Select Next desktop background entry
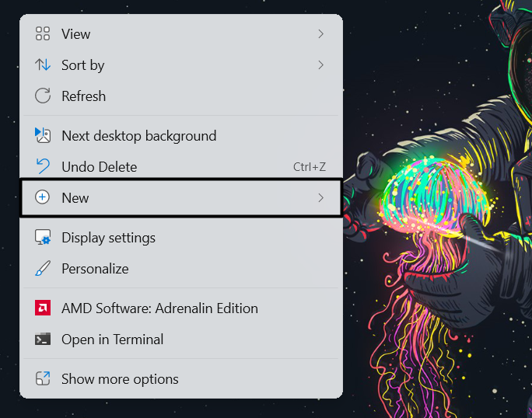The image size is (532, 418). [x=138, y=136]
